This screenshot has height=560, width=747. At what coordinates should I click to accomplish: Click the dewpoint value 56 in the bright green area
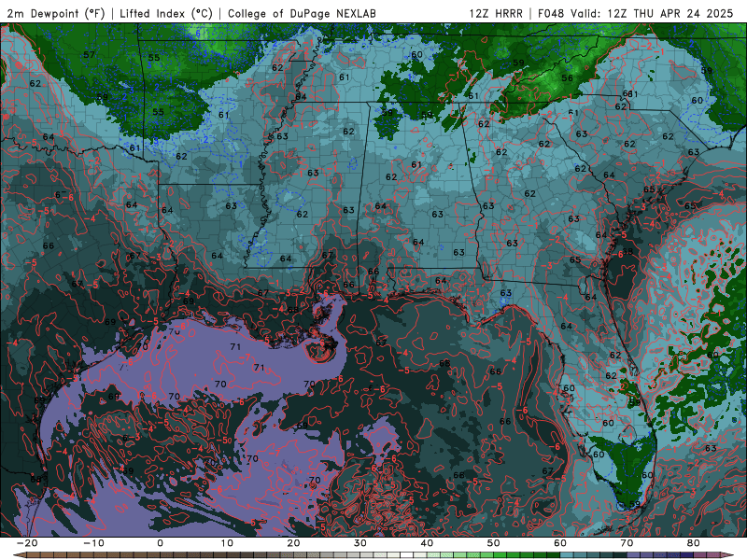click(x=567, y=78)
